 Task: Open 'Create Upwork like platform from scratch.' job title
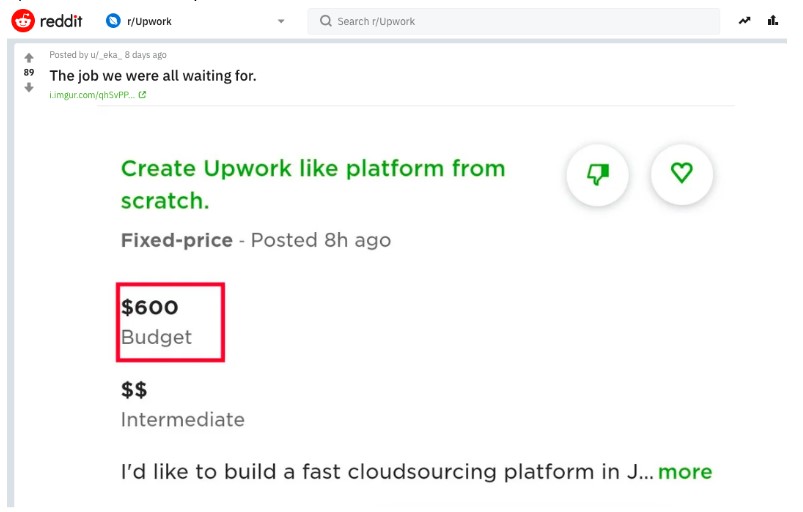[313, 184]
